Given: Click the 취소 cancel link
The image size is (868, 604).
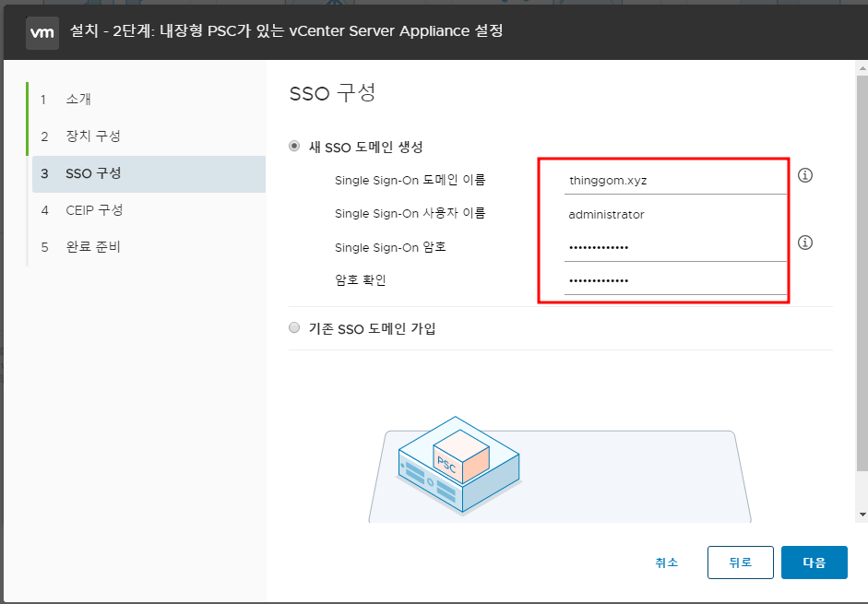Looking at the screenshot, I should coord(667,563).
